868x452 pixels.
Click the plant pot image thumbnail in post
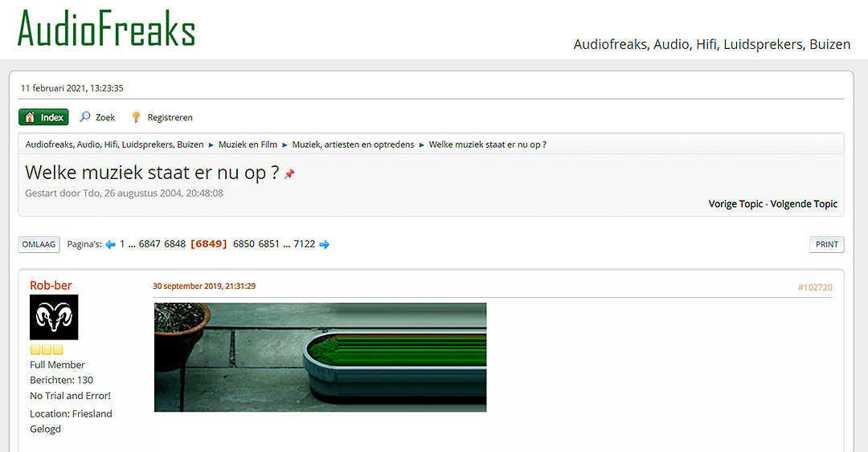[320, 356]
